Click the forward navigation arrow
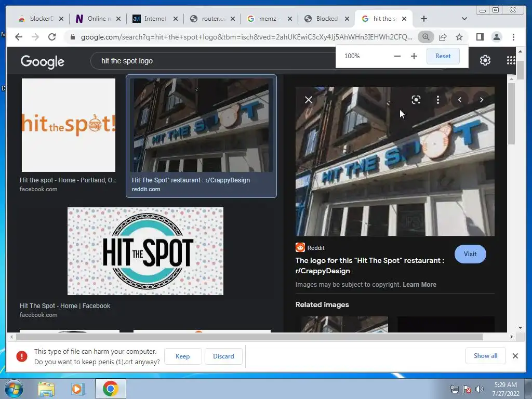Screen dimensions: 532x399 35,37
